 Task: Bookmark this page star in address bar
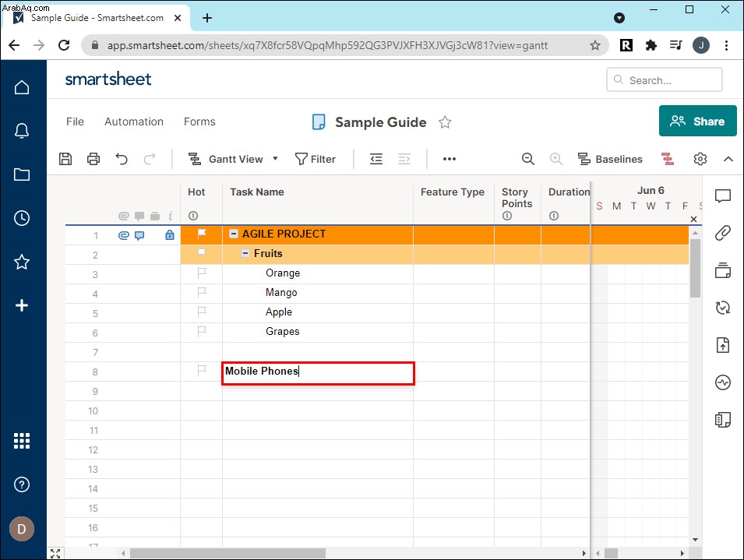point(595,45)
